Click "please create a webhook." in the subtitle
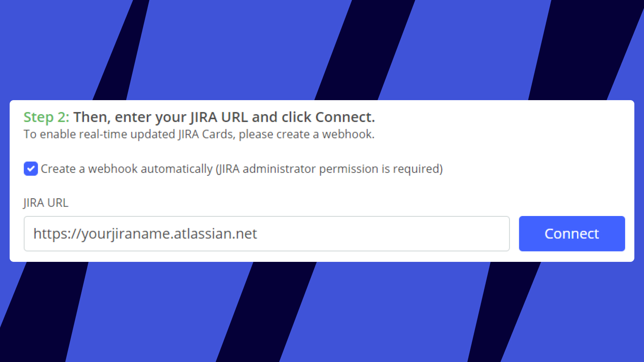 tap(307, 134)
